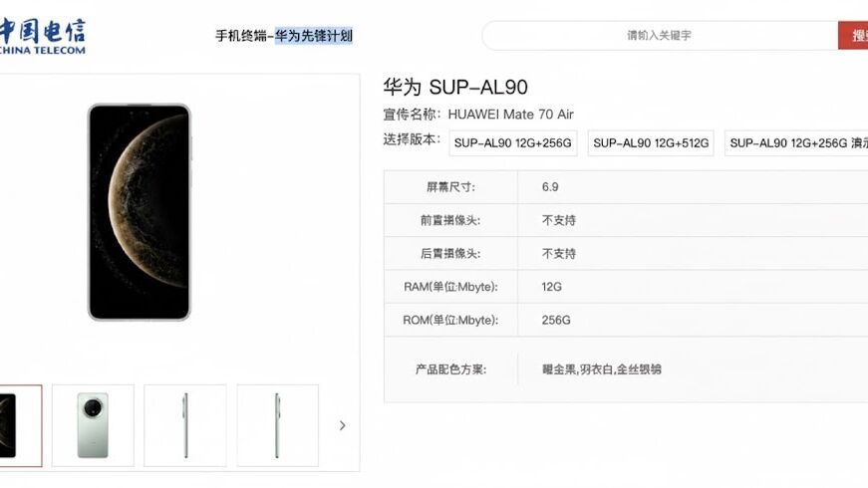Screen dimensions: 868x488
Task: Click the 256G ROM value cell
Action: click(x=556, y=320)
